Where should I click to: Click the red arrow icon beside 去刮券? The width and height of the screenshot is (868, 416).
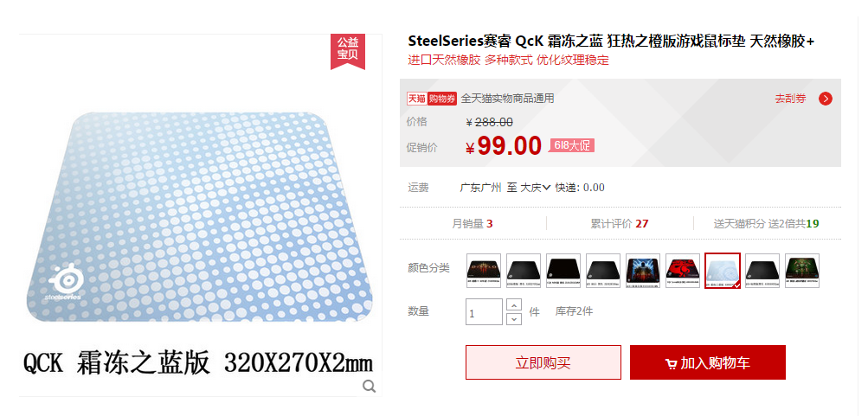826,99
